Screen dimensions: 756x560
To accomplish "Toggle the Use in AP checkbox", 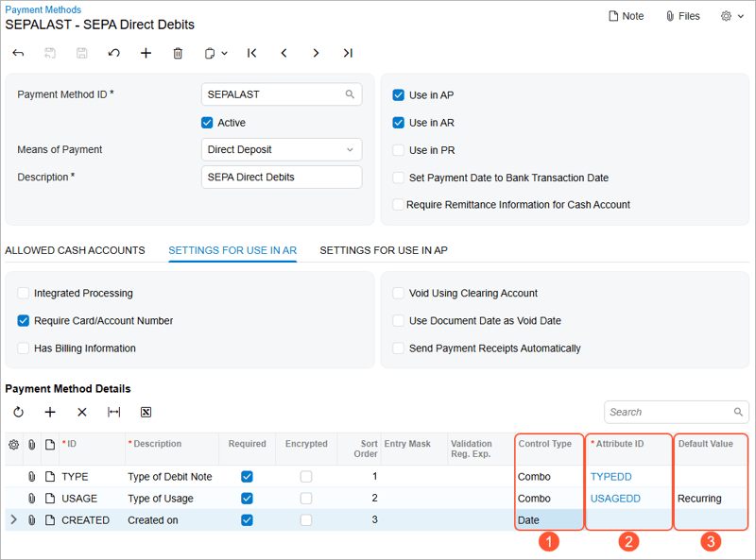I will pos(398,95).
